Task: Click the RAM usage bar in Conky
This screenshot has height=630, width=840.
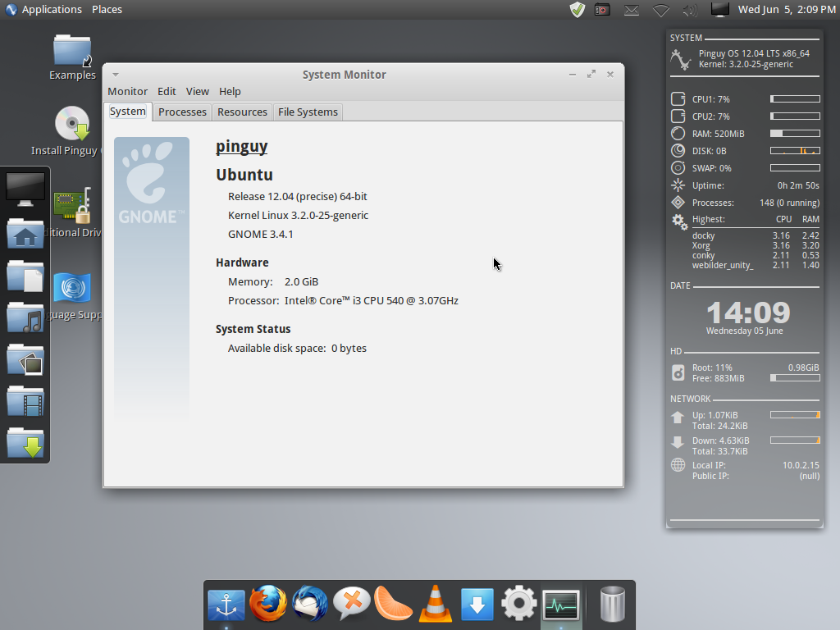Action: [795, 134]
